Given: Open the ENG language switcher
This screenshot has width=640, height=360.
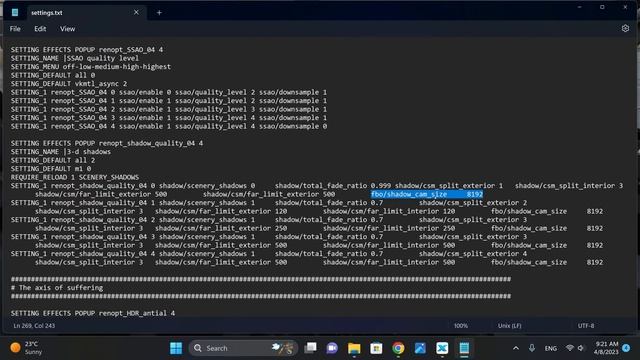Looking at the screenshot, I should click(551, 349).
